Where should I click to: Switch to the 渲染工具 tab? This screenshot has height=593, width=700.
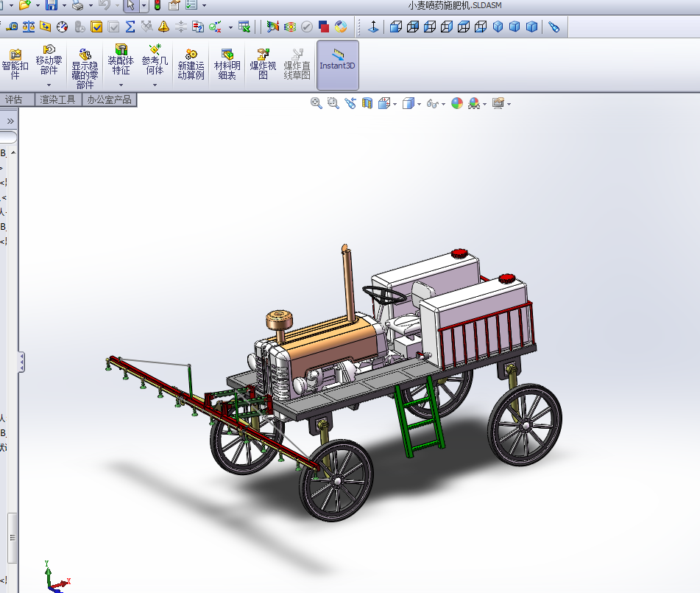pyautogui.click(x=58, y=99)
